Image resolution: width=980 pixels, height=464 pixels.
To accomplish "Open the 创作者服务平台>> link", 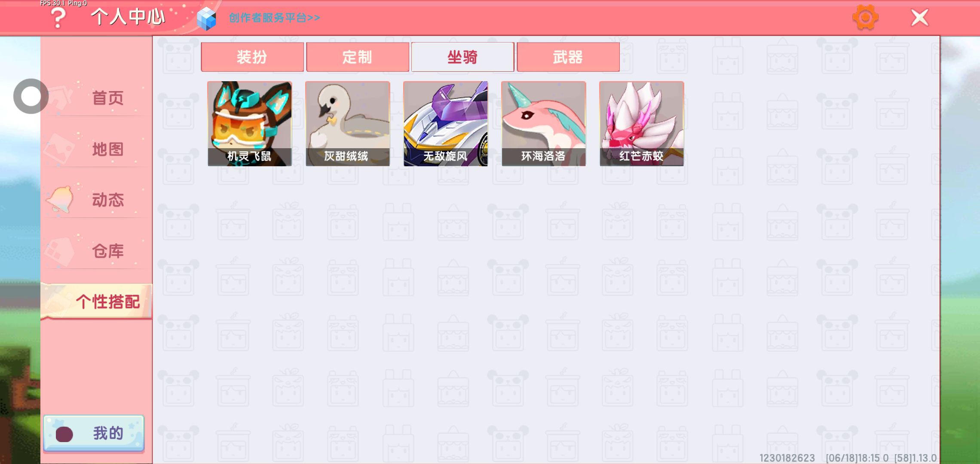I will click(274, 18).
